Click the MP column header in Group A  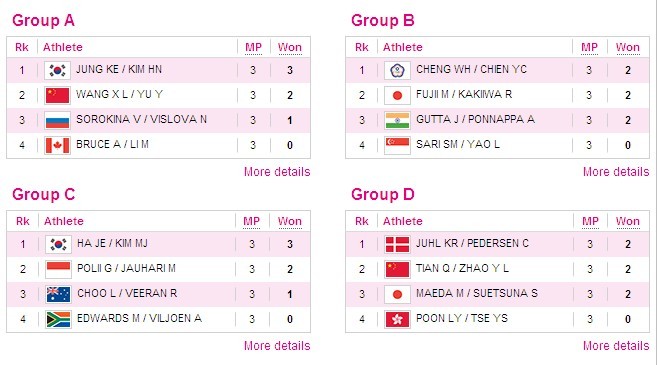253,47
